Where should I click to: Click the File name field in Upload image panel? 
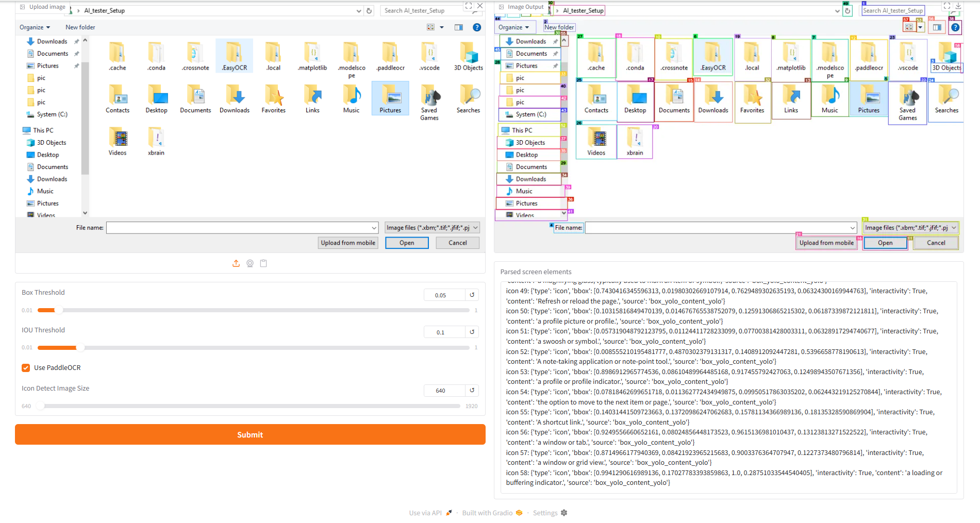click(243, 228)
